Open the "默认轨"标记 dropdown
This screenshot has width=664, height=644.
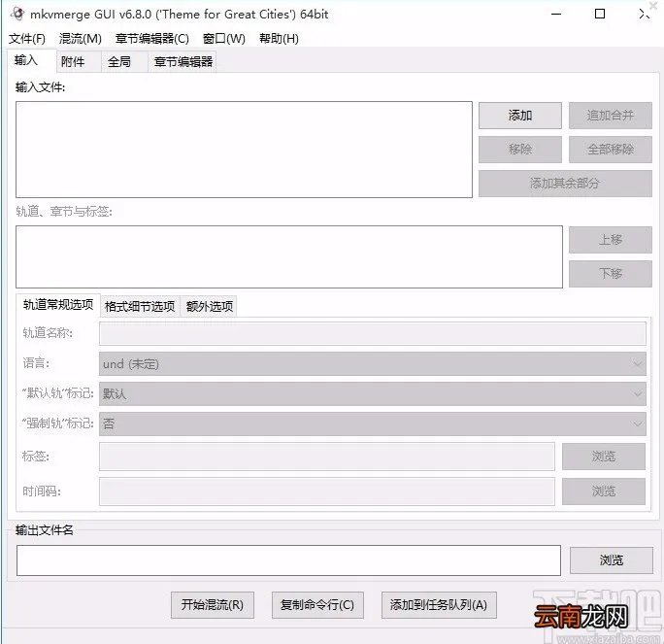click(x=373, y=394)
